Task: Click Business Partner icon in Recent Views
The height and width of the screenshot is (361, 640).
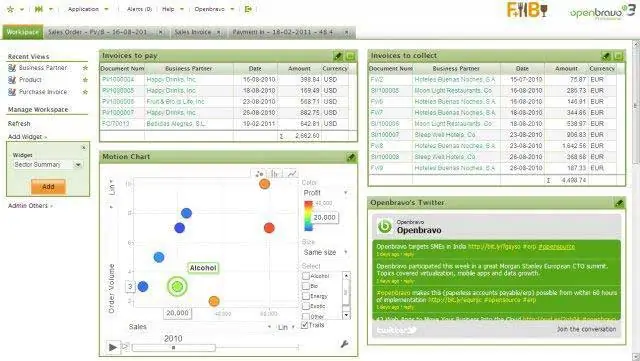Action: click(12, 68)
